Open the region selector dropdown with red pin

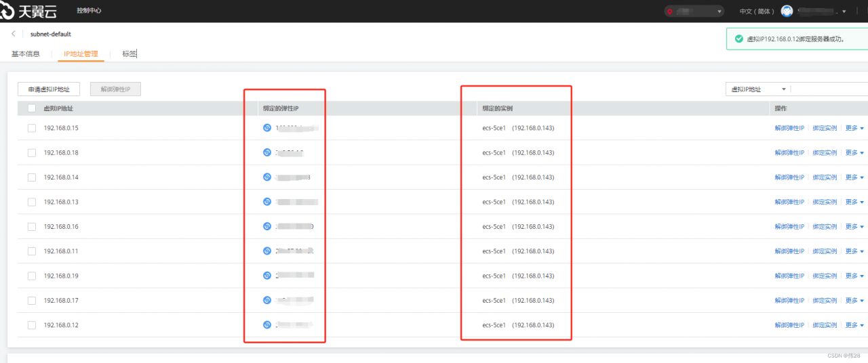[x=694, y=12]
